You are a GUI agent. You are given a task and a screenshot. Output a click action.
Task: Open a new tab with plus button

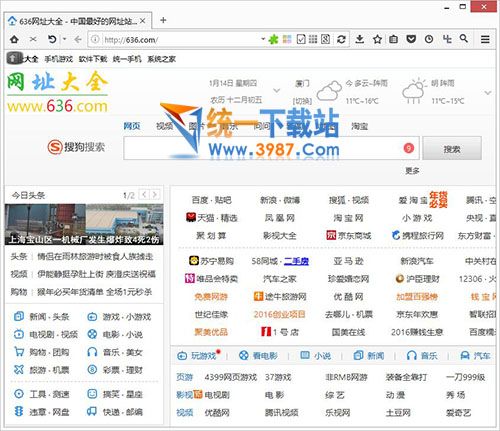163,20
